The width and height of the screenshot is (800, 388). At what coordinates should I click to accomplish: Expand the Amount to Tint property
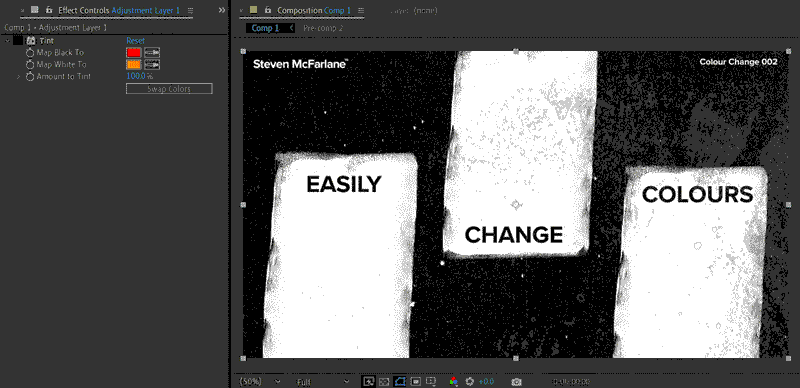18,77
